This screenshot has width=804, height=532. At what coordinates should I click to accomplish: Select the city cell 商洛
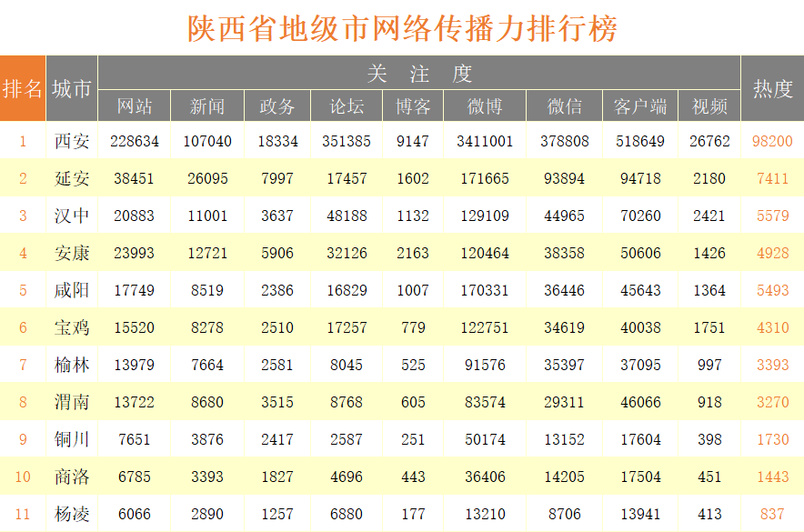(72, 477)
